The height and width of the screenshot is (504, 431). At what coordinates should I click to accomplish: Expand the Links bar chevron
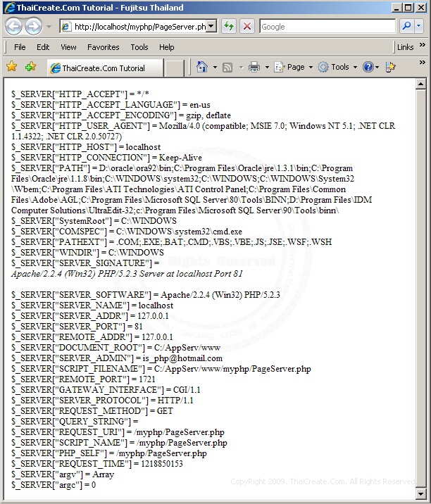click(423, 45)
